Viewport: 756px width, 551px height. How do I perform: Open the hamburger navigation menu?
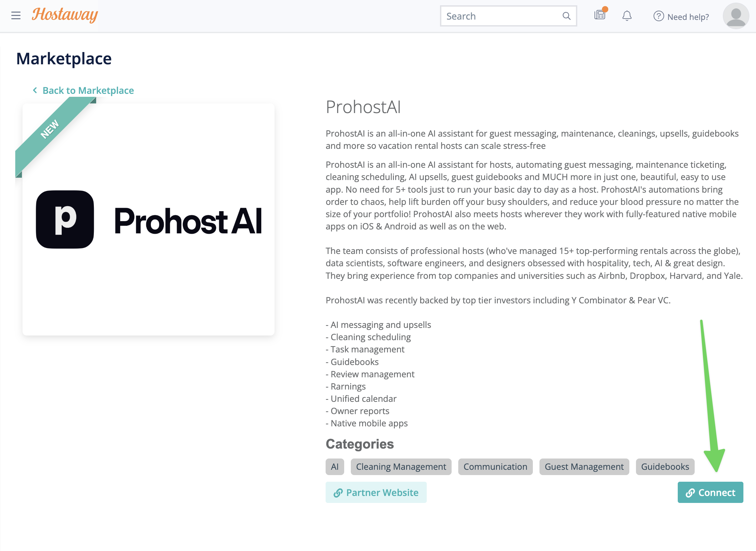pyautogui.click(x=16, y=16)
